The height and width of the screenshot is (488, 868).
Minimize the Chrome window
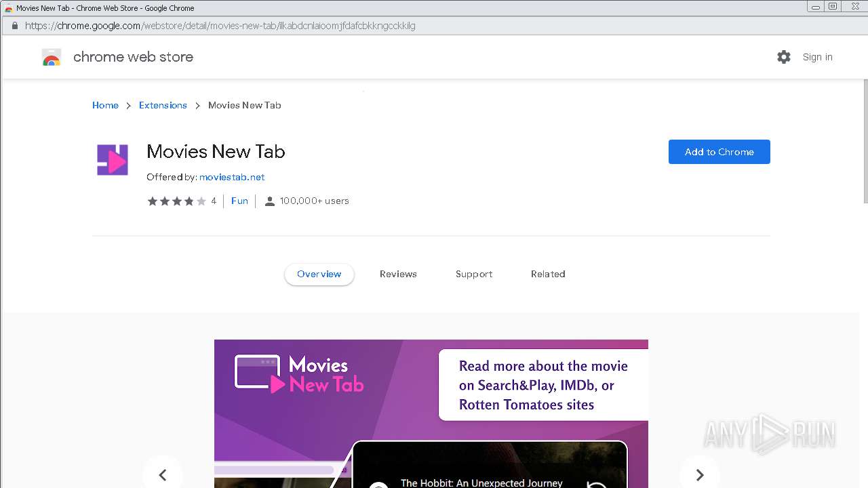[x=814, y=7]
